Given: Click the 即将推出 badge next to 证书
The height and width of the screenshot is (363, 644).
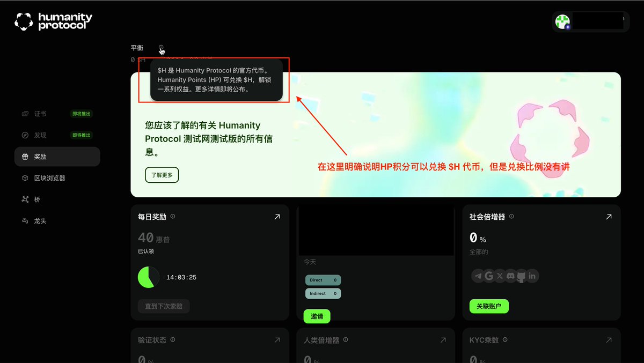Looking at the screenshot, I should point(81,114).
